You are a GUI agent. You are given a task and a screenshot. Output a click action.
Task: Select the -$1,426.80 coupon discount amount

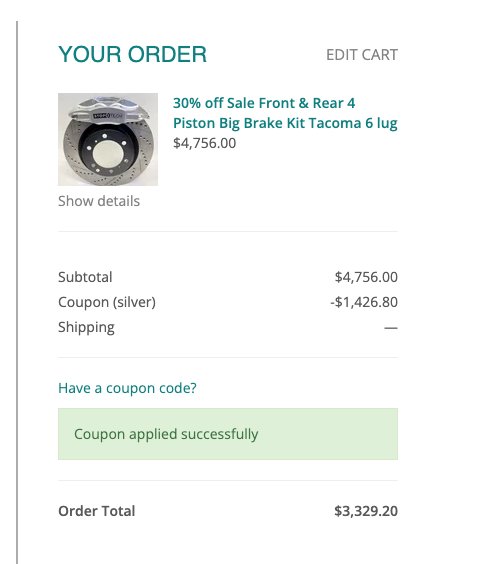[364, 302]
